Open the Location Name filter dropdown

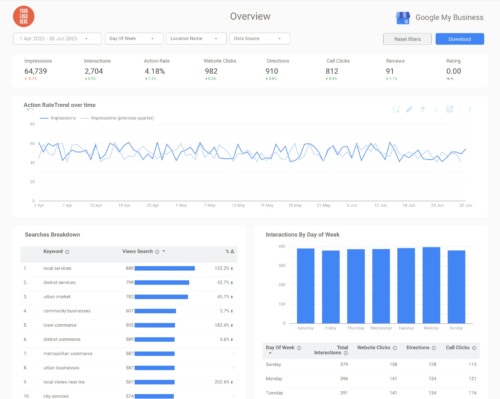[196, 39]
